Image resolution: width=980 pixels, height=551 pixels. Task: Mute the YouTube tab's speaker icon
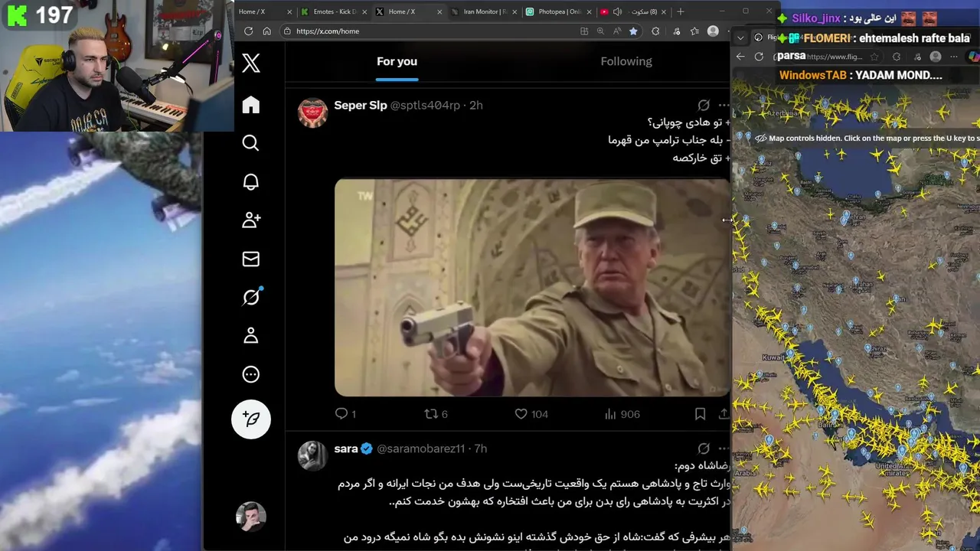pos(617,11)
